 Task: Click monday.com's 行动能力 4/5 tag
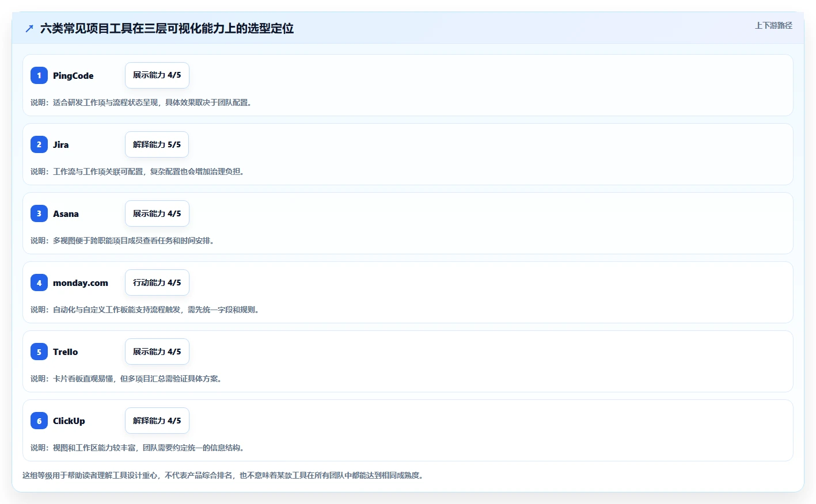click(x=157, y=282)
